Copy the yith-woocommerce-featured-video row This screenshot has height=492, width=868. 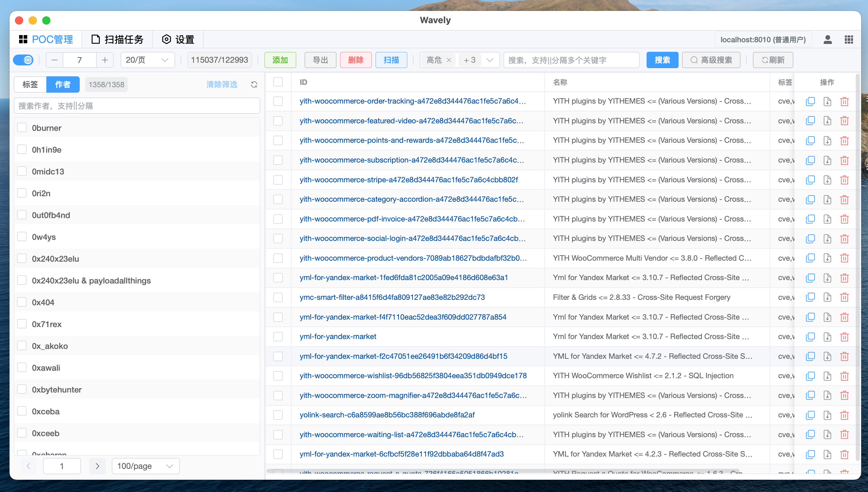tap(810, 121)
